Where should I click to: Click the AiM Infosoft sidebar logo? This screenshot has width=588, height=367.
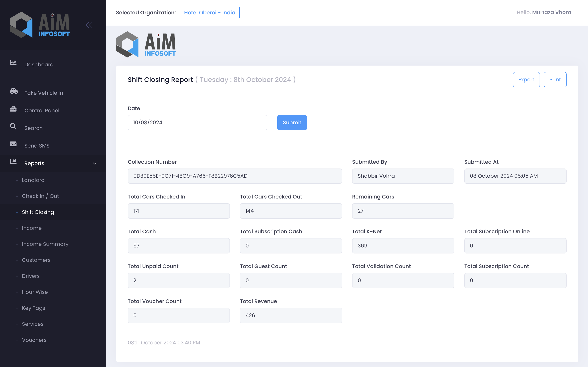(x=40, y=25)
